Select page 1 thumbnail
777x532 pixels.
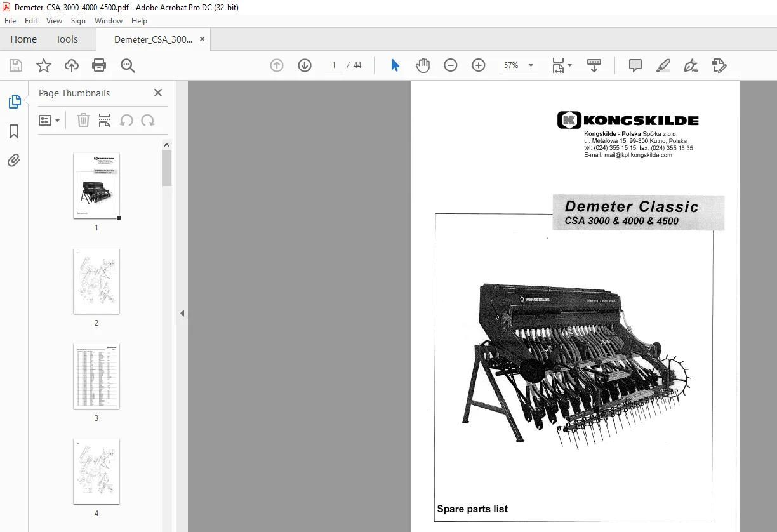tap(96, 186)
